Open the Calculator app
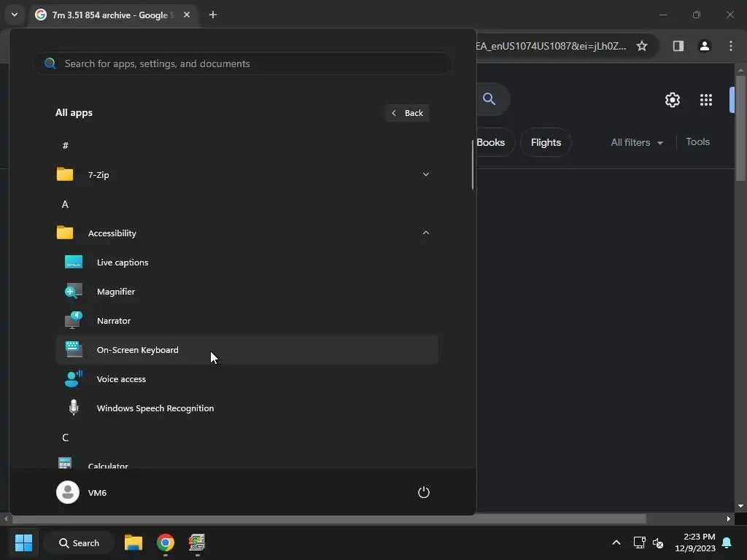The width and height of the screenshot is (747, 560). pos(247,463)
